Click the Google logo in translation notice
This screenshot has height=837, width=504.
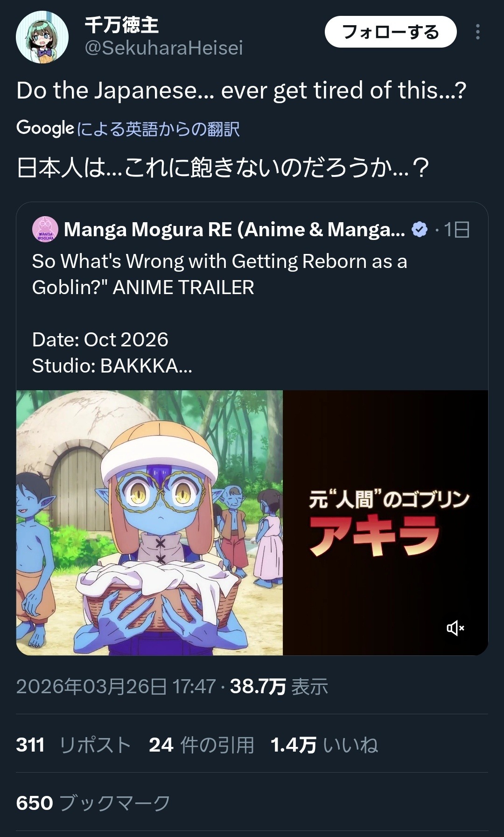point(45,128)
